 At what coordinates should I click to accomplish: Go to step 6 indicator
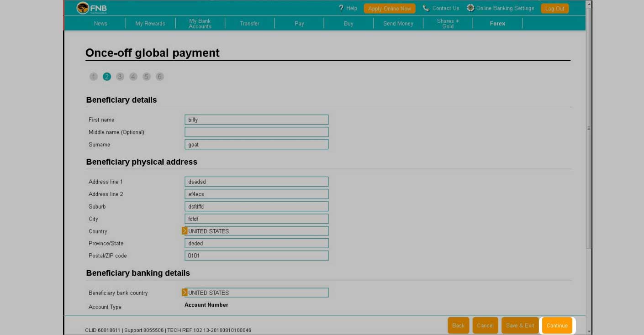(x=160, y=77)
